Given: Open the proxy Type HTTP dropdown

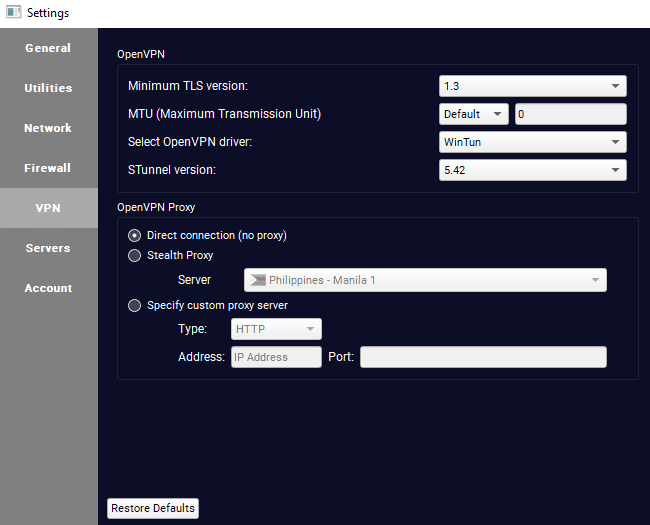Looking at the screenshot, I should 276,329.
